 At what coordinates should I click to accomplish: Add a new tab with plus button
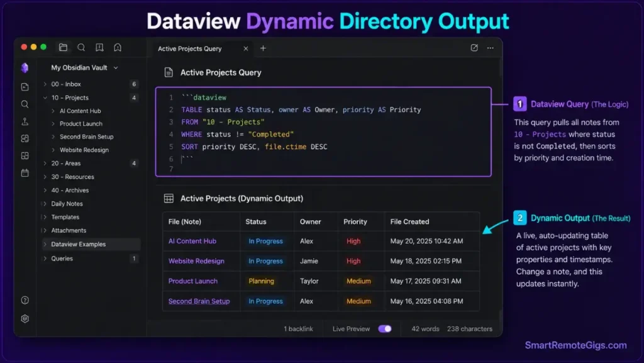coord(263,48)
